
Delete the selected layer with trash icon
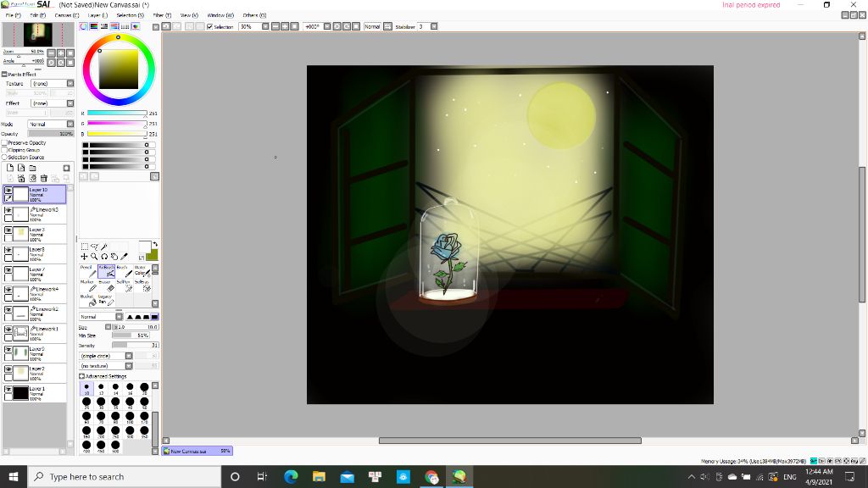pyautogui.click(x=44, y=178)
